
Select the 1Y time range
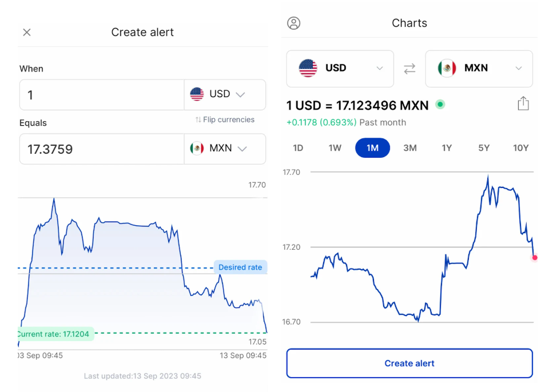[447, 148]
